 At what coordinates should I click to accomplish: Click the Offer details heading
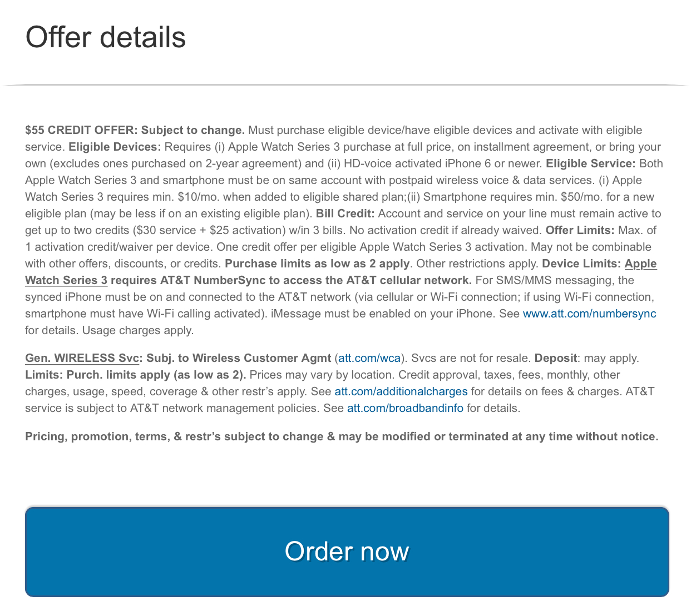pos(106,37)
